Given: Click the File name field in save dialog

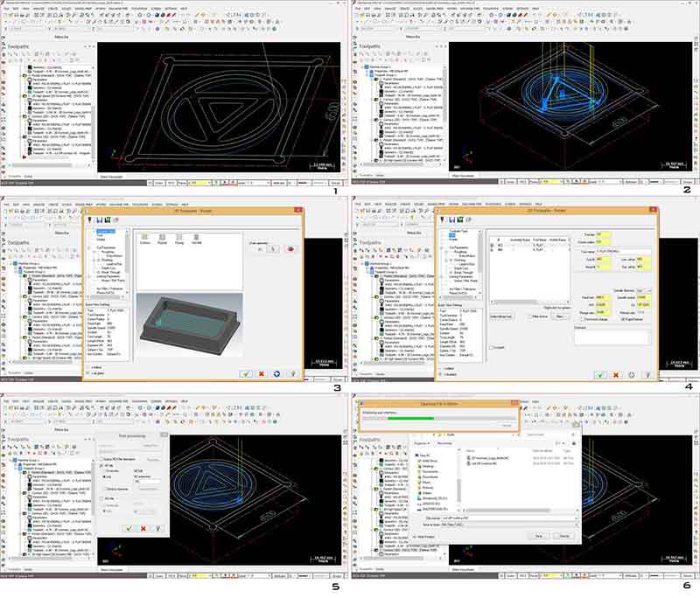Looking at the screenshot, I should tap(510, 518).
